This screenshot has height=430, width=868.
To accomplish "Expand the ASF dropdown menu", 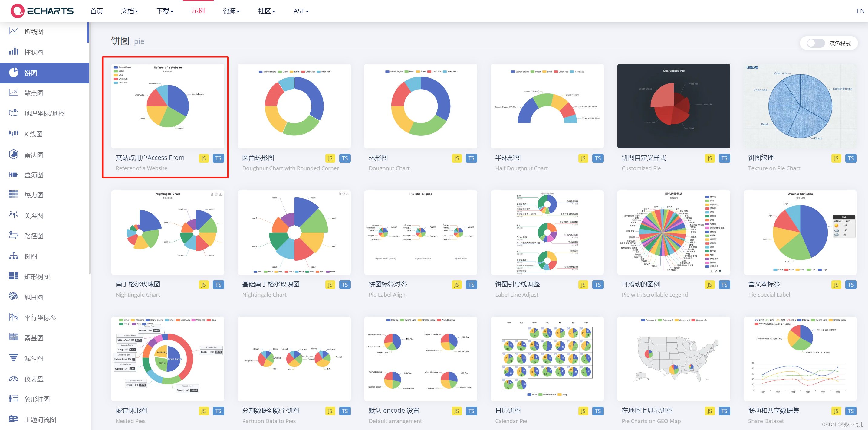I will (x=301, y=11).
